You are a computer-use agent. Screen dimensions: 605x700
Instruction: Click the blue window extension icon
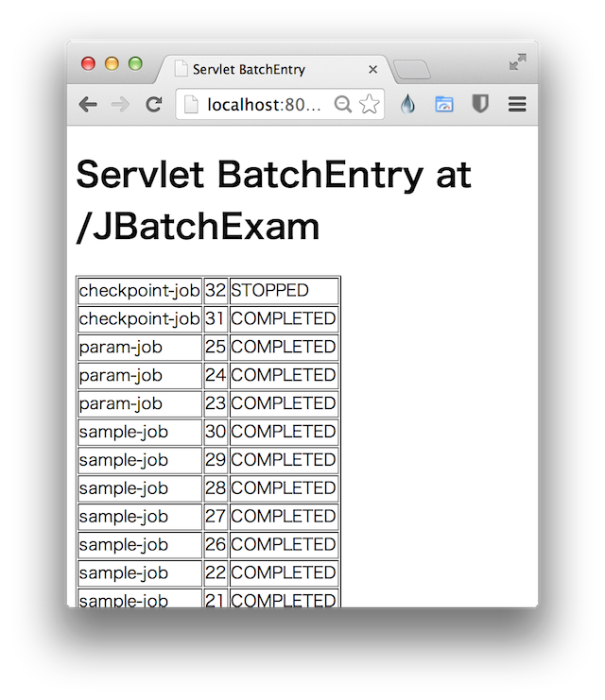[x=443, y=105]
